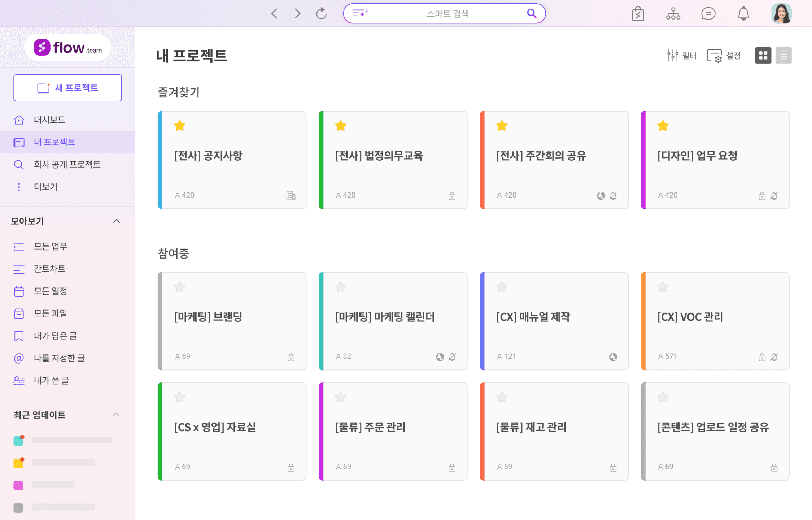The height and width of the screenshot is (520, 812).
Task: Click the 새 프로젝트 button
Action: (67, 88)
